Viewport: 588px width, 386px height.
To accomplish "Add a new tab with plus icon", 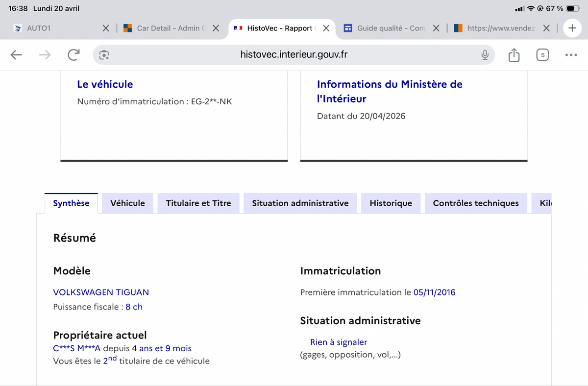I will point(572,28).
